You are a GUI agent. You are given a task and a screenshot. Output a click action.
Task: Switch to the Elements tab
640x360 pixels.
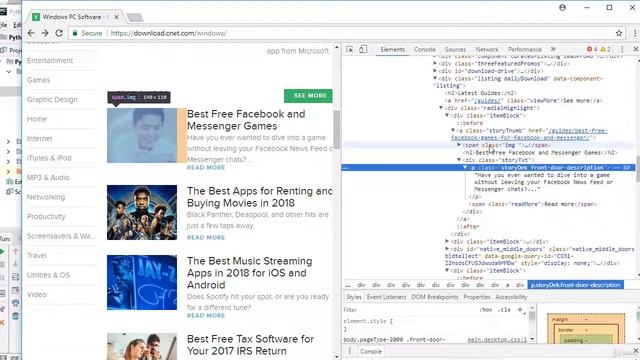[392, 49]
